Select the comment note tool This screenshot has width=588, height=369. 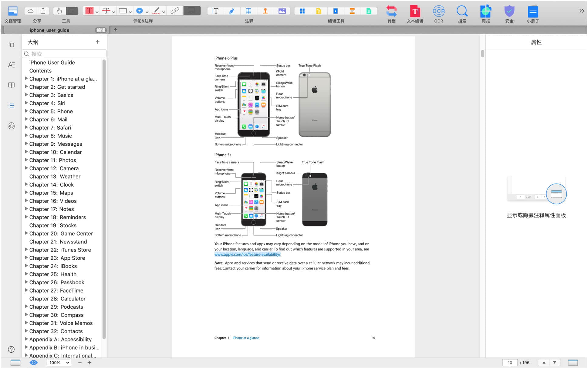click(192, 11)
